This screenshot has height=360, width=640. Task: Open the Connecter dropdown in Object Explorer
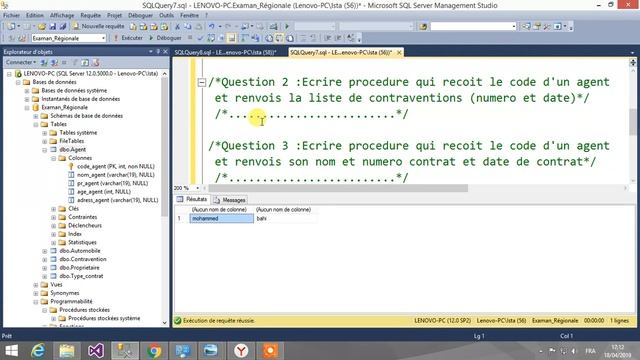[21, 62]
